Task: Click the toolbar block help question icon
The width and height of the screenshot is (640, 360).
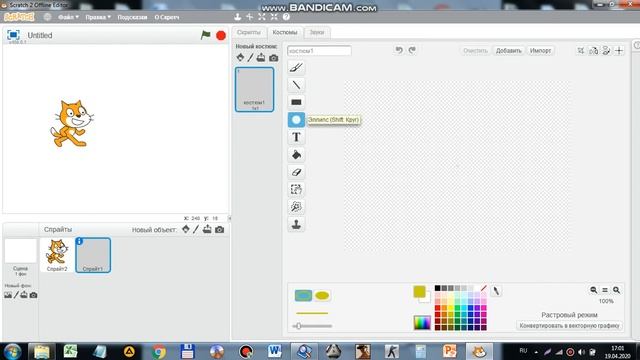Action: pyautogui.click(x=286, y=17)
